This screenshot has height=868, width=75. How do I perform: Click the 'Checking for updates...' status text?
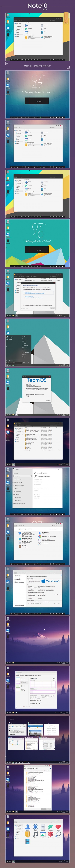44,476
